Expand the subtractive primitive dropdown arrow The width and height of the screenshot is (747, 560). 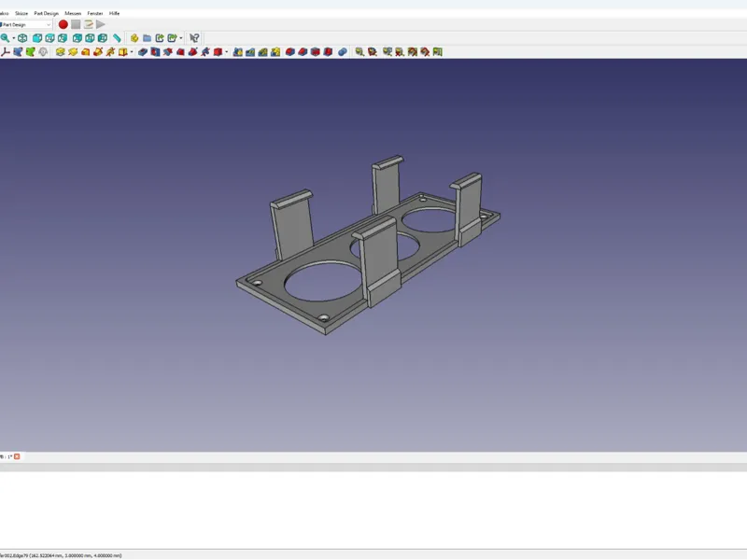click(226, 52)
